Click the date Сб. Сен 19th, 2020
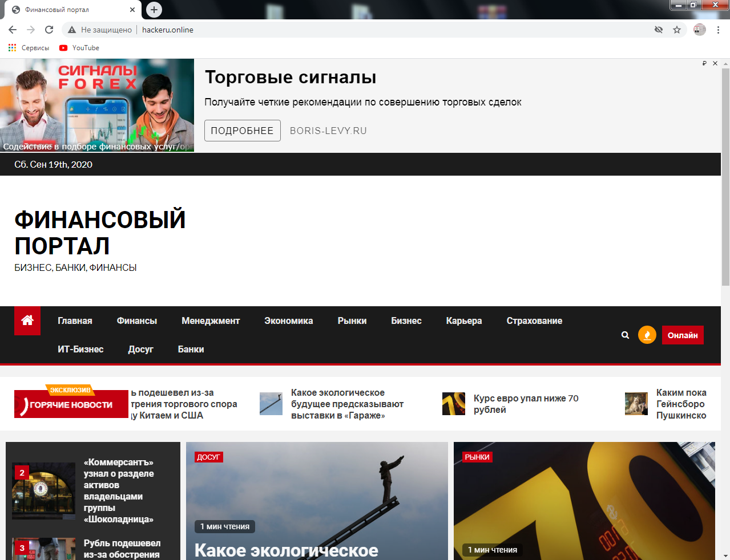The image size is (730, 560). 53,164
